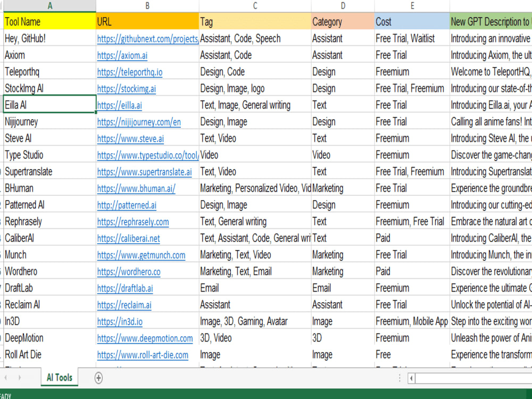Select column D header
The width and height of the screenshot is (532, 399).
tap(343, 6)
